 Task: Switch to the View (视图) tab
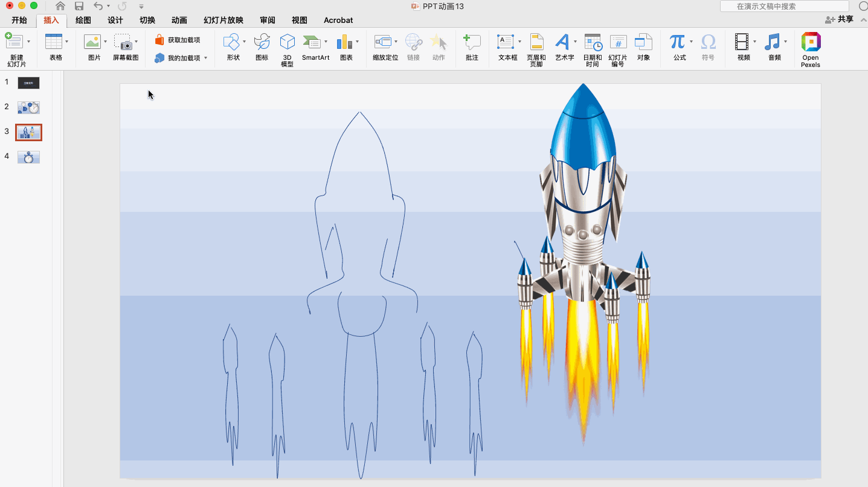(x=300, y=20)
